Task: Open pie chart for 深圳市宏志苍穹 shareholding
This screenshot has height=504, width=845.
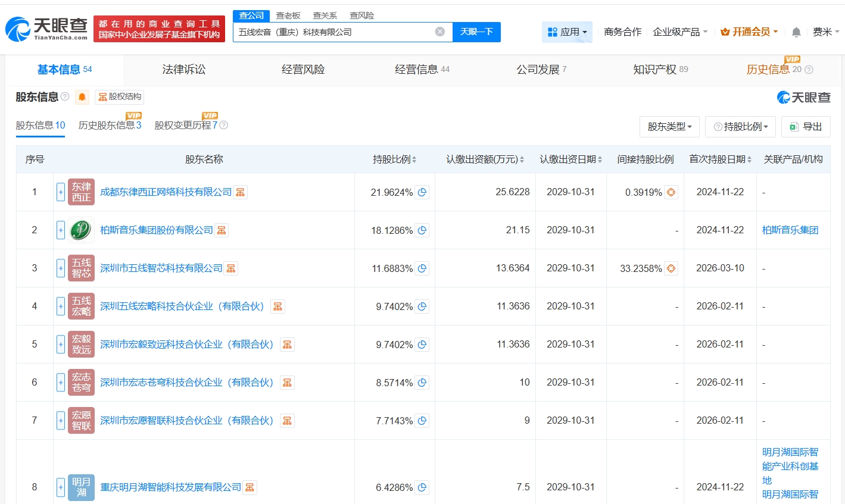Action: pos(422,383)
